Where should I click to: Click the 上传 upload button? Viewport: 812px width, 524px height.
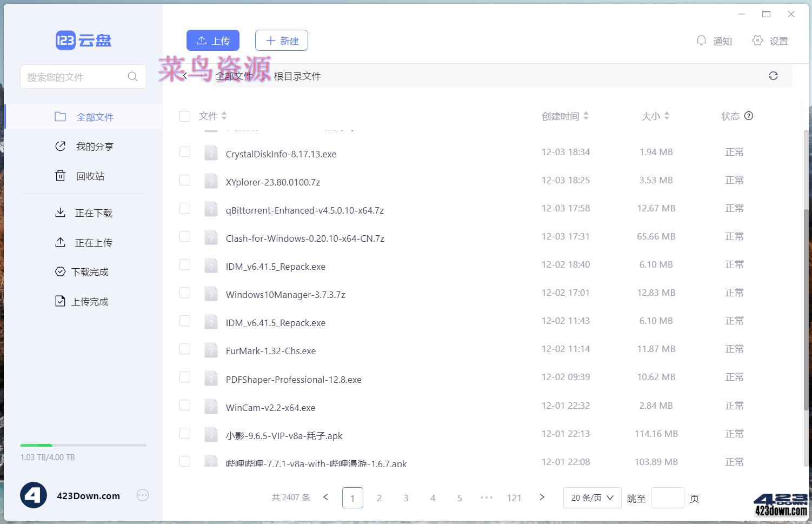pyautogui.click(x=212, y=40)
